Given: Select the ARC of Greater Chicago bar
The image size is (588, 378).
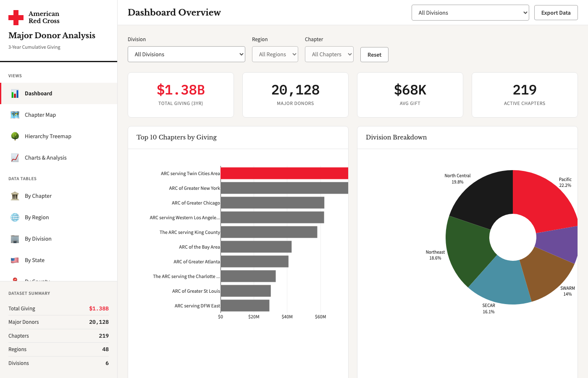Looking at the screenshot, I should coord(273,203).
